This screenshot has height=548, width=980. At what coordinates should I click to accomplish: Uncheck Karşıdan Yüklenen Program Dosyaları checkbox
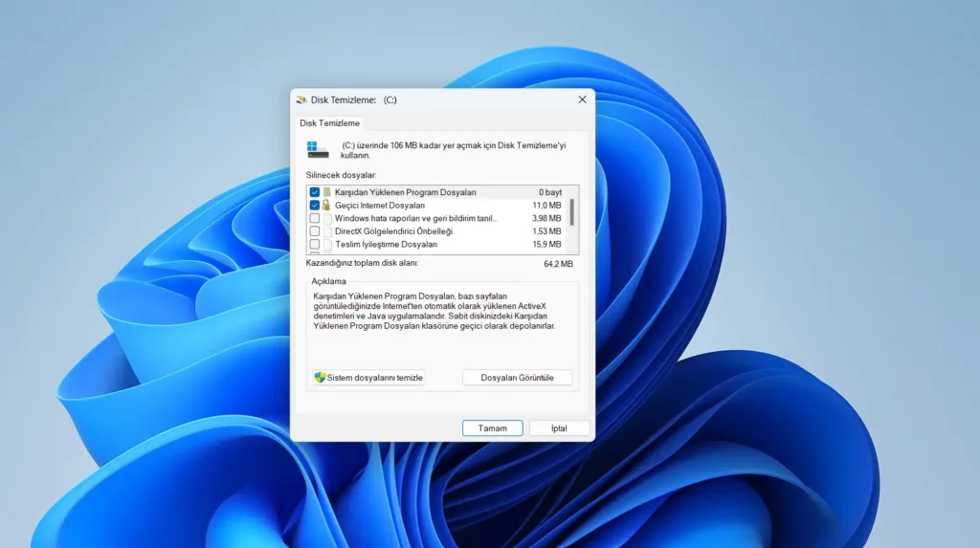tap(314, 192)
